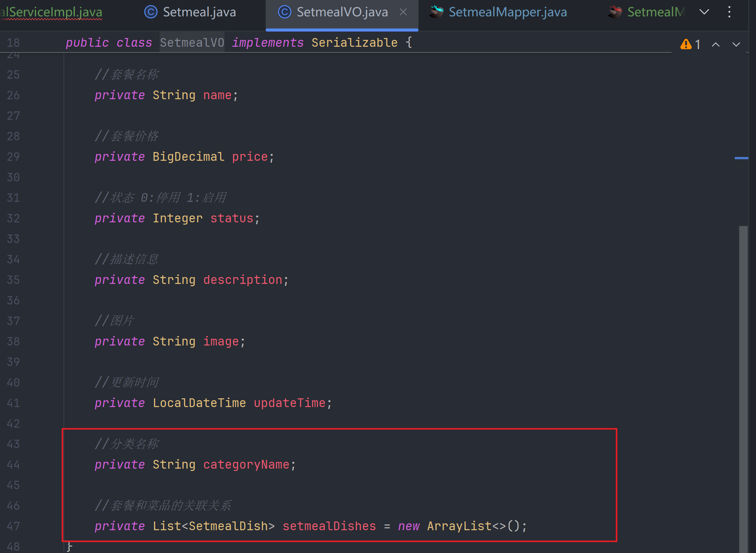This screenshot has width=756, height=553.
Task: Close the SetmealVO.java tab
Action: point(403,12)
